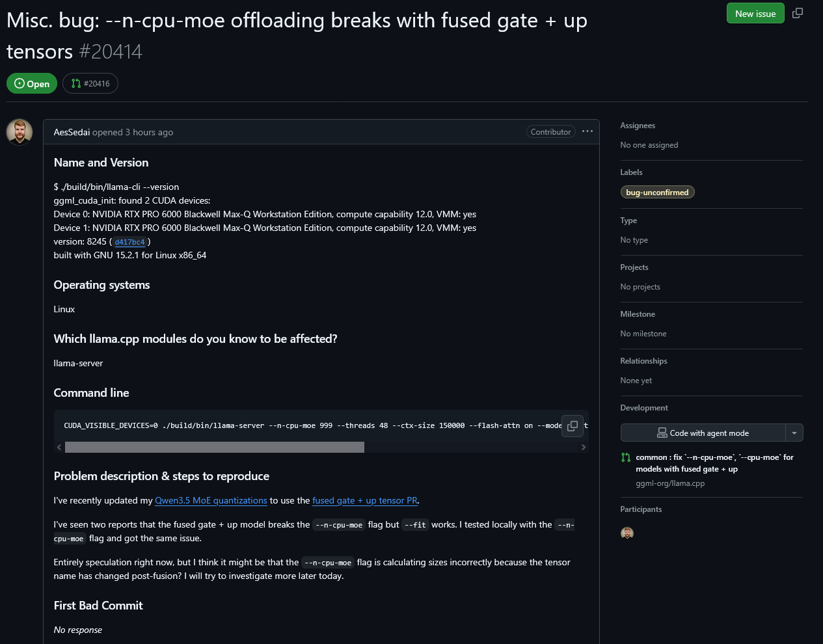Copy issue link icon next to New issue
Viewport: 823px width, 644px height.
coord(798,13)
